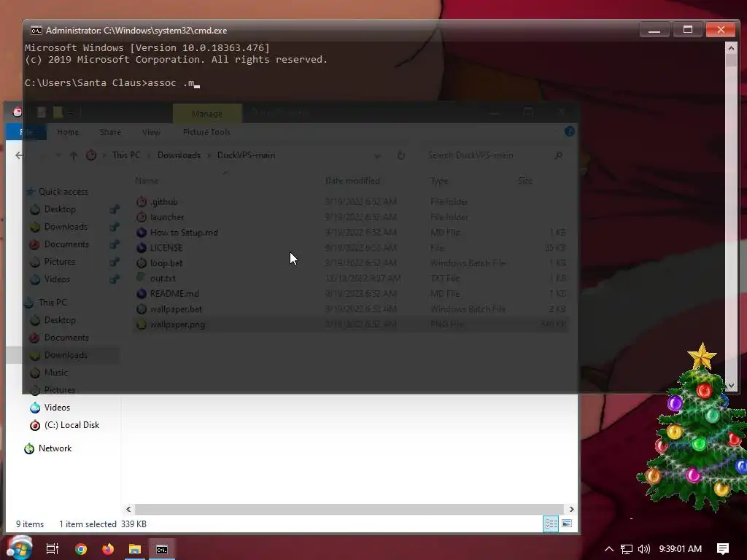
Task: Open Videos under Quick access
Action: point(57,279)
